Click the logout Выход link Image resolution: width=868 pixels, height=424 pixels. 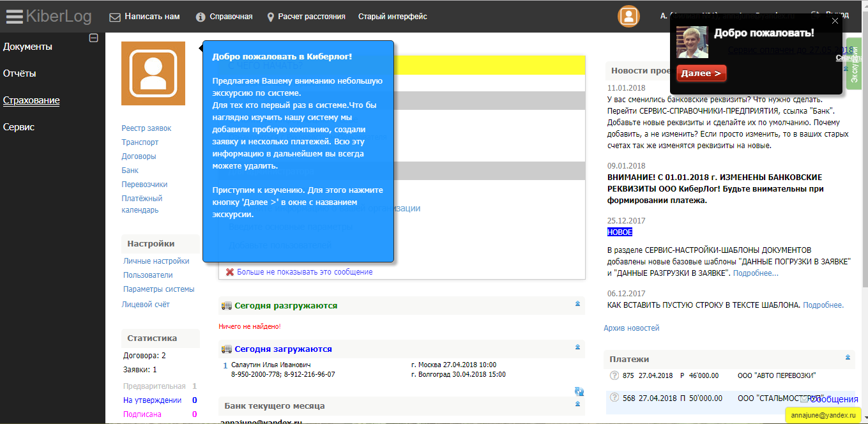pos(837,15)
